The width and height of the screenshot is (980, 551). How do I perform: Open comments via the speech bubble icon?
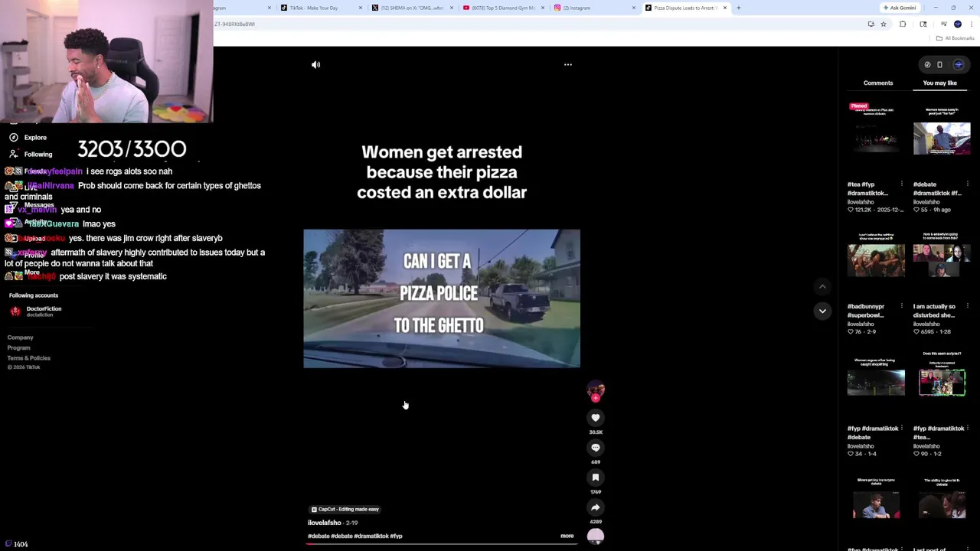pos(596,448)
